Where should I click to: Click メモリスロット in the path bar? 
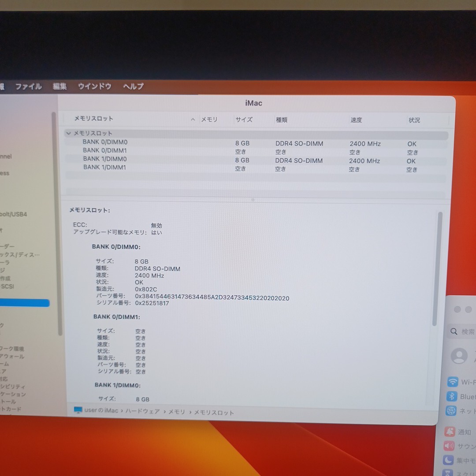(x=214, y=413)
